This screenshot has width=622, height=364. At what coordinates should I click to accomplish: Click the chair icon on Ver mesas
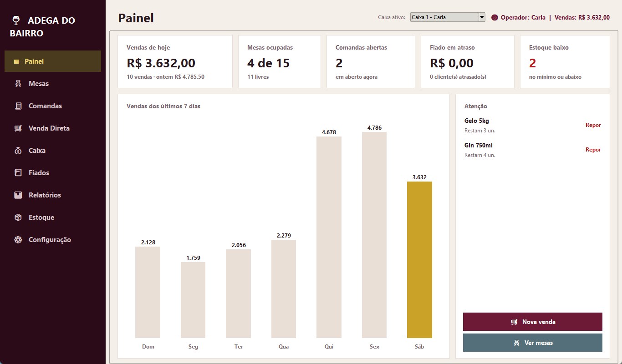click(x=517, y=343)
